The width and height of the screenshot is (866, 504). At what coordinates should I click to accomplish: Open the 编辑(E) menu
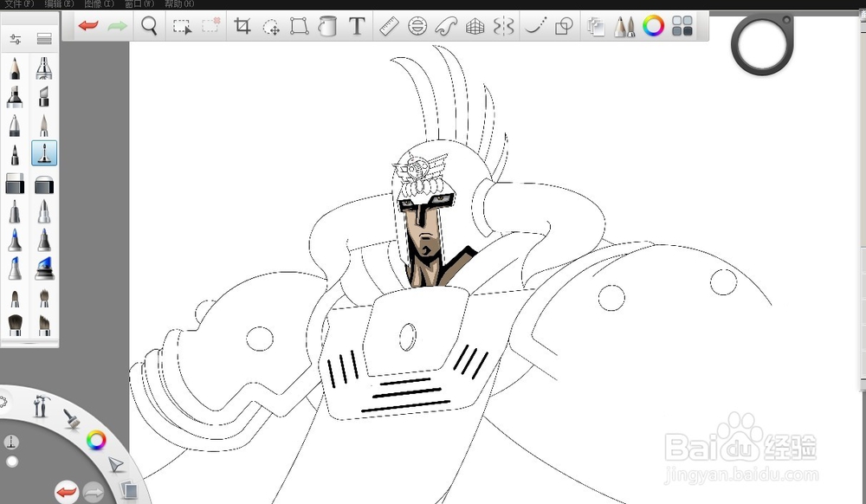coord(59,3)
